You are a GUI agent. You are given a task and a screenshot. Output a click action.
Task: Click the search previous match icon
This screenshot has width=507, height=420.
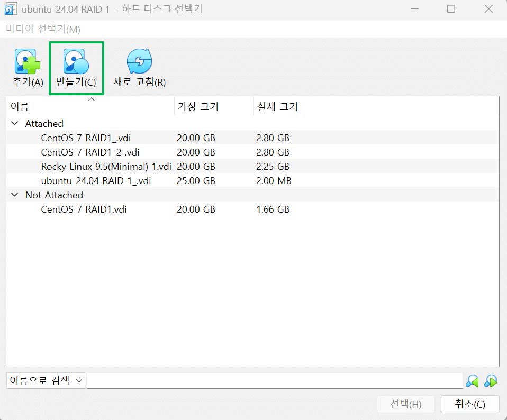click(x=472, y=381)
